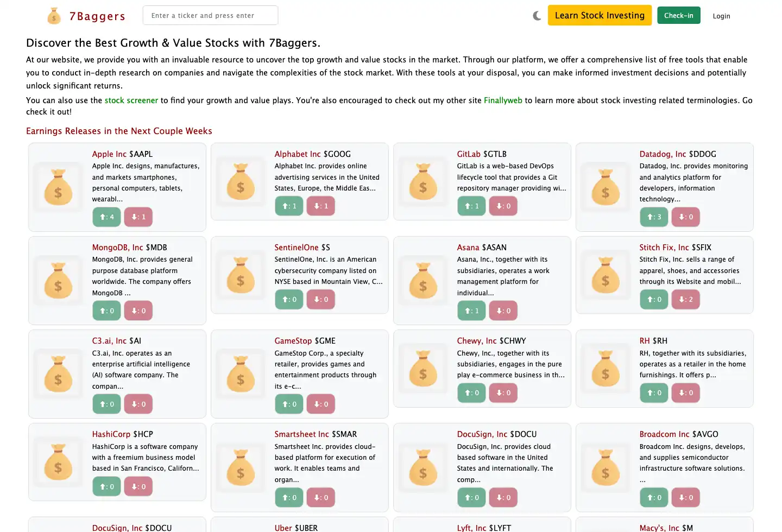
Task: Open the MongoDB, Inc stock title
Action: coord(118,248)
